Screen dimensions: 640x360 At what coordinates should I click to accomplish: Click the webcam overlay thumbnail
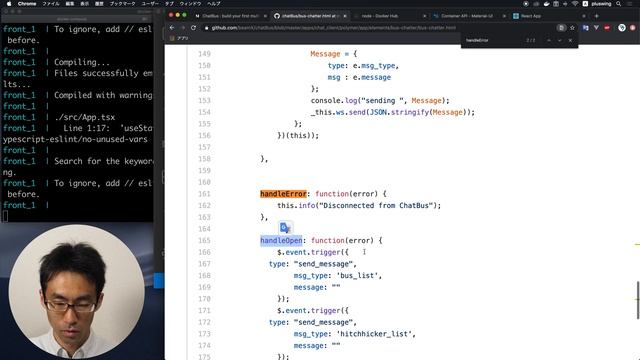pos(76,292)
